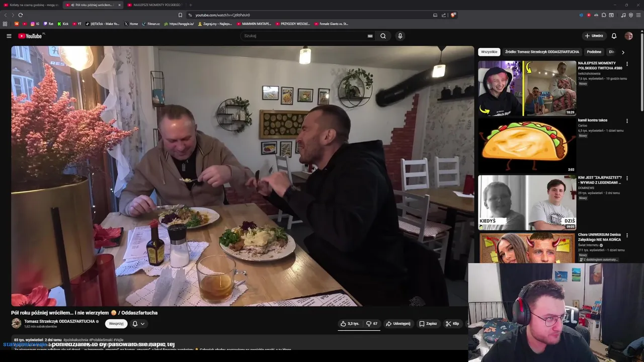The width and height of the screenshot is (644, 362).
Task: Reload the page in the browser
Action: (x=21, y=15)
